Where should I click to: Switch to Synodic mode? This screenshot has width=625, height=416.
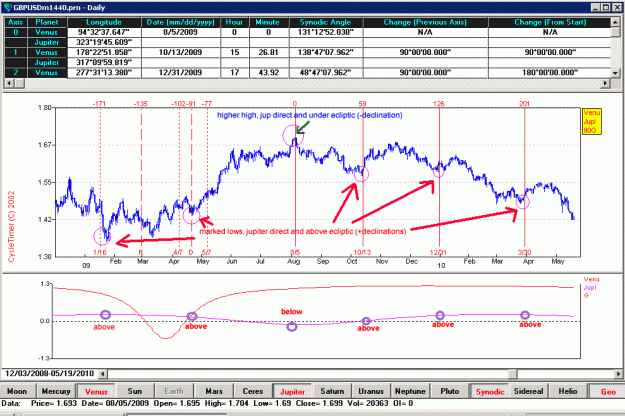490,391
